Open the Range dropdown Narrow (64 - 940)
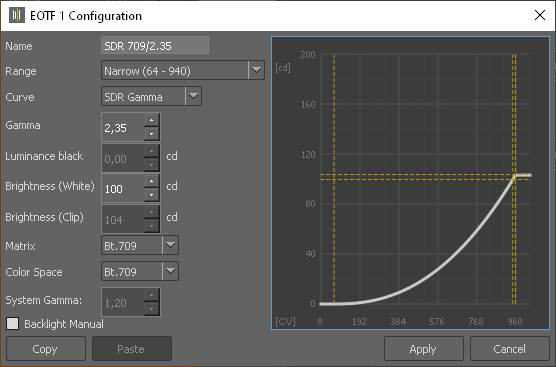 [183, 70]
